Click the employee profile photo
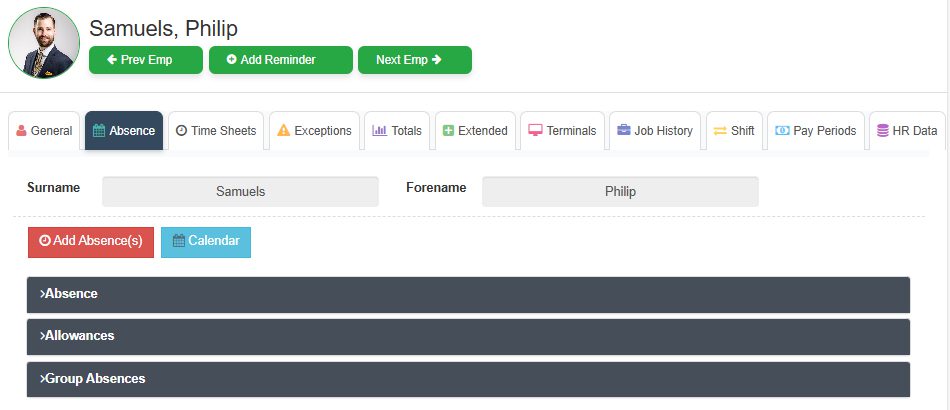The width and height of the screenshot is (950, 410). pyautogui.click(x=43, y=42)
